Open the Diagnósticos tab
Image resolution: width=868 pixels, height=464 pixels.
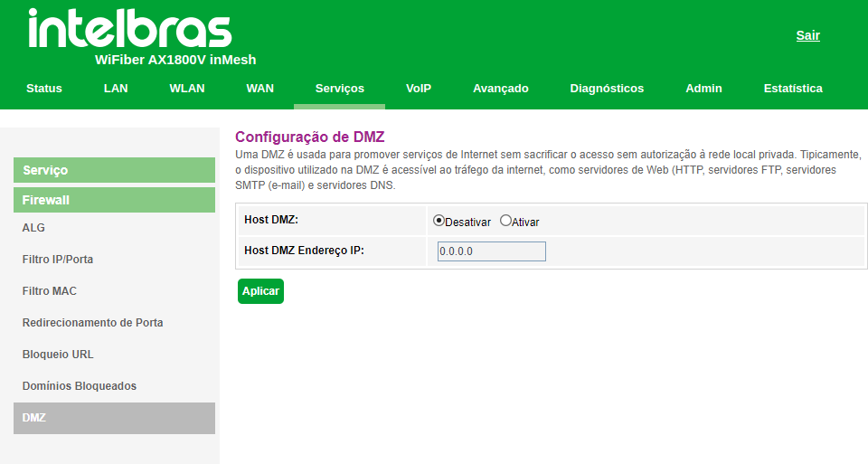(x=607, y=89)
